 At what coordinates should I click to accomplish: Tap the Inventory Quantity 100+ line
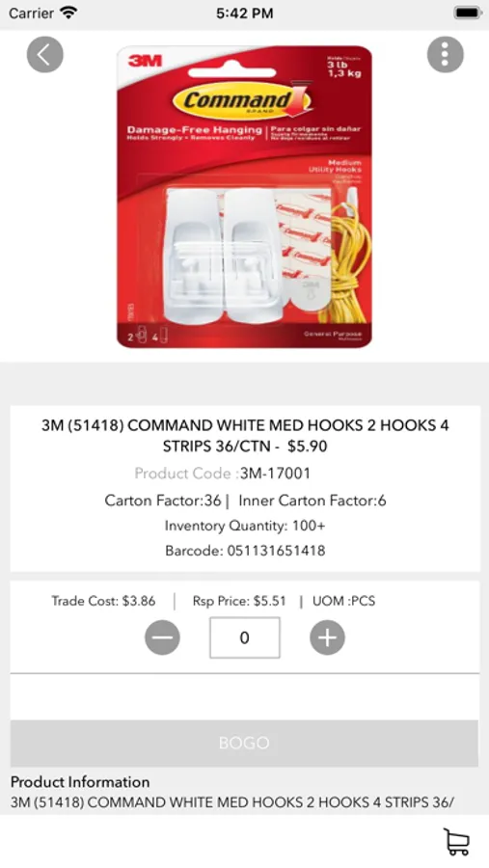(x=245, y=526)
